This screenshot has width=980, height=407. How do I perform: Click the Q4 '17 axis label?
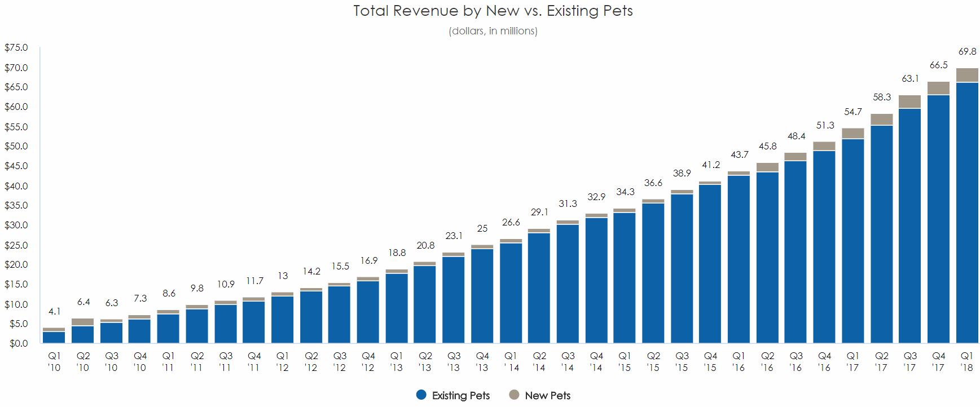(938, 361)
